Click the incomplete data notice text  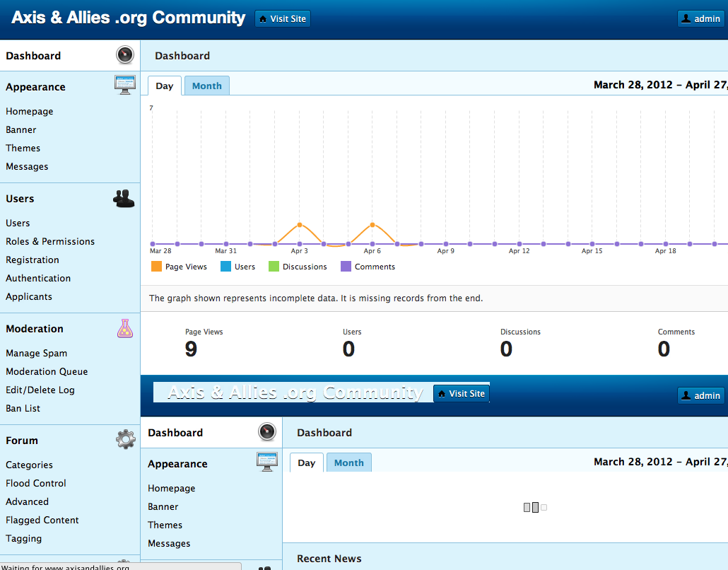tap(316, 298)
